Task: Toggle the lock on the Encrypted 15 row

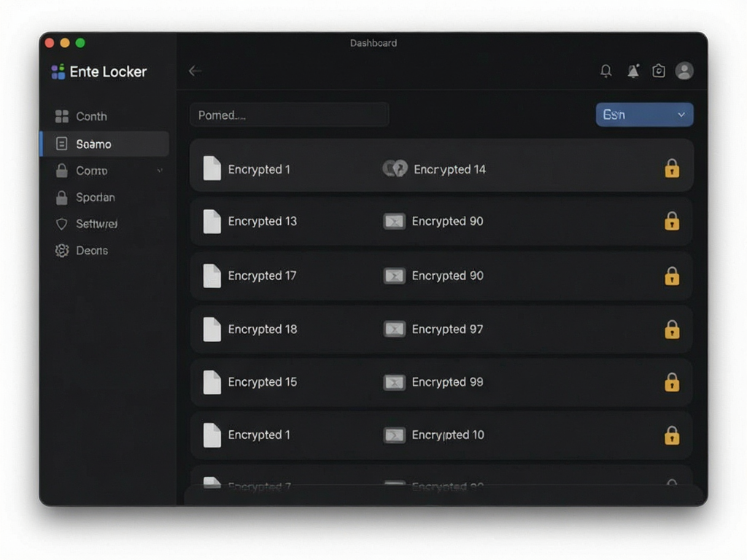Action: click(x=672, y=382)
